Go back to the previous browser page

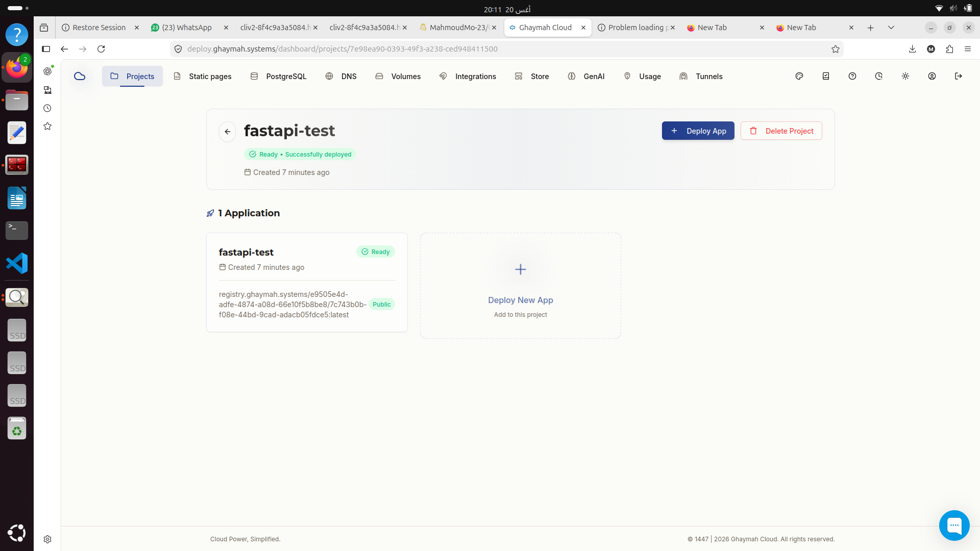[x=64, y=49]
